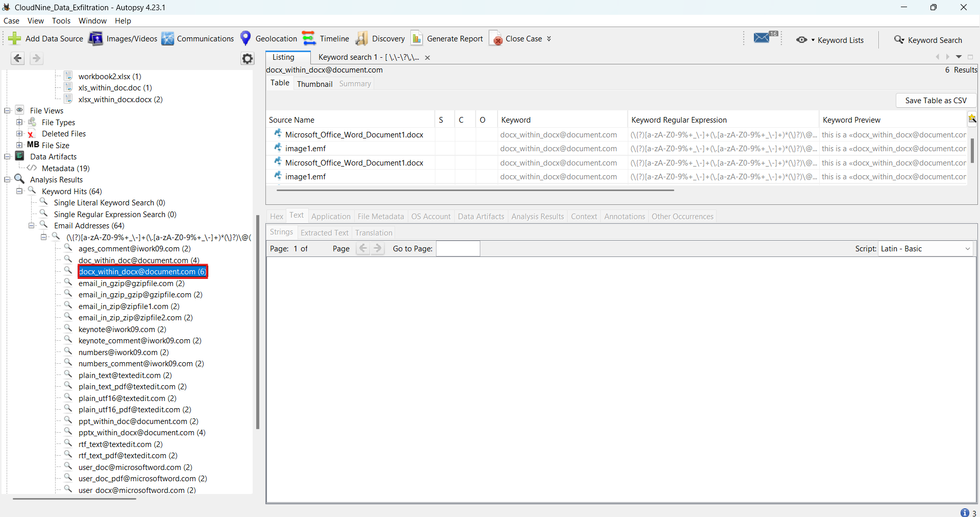Select keynote@iwork09.com (2) tree entry

(122, 330)
